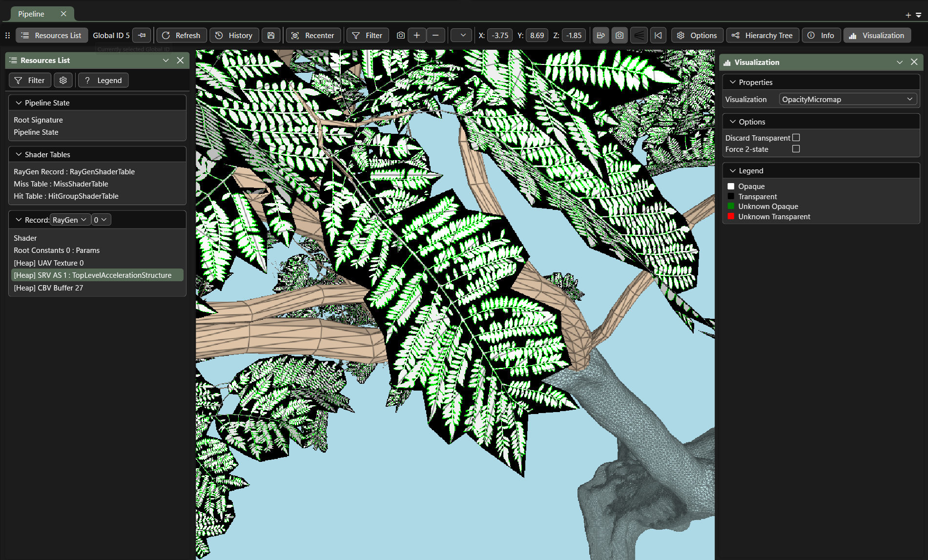
Task: Click the skip-to-start icon in toolbar
Action: pos(658,35)
